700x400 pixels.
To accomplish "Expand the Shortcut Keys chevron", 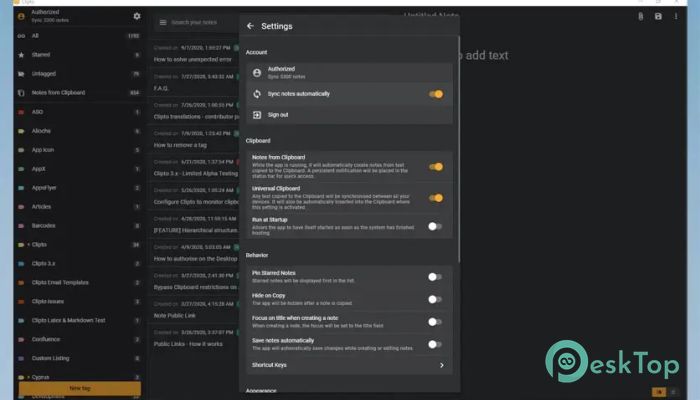I will (x=441, y=365).
